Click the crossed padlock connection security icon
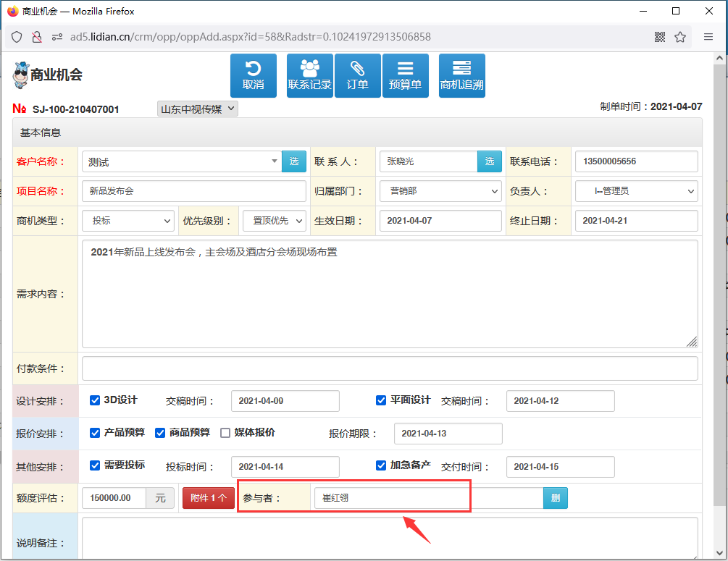The height and width of the screenshot is (561, 728). pos(37,37)
